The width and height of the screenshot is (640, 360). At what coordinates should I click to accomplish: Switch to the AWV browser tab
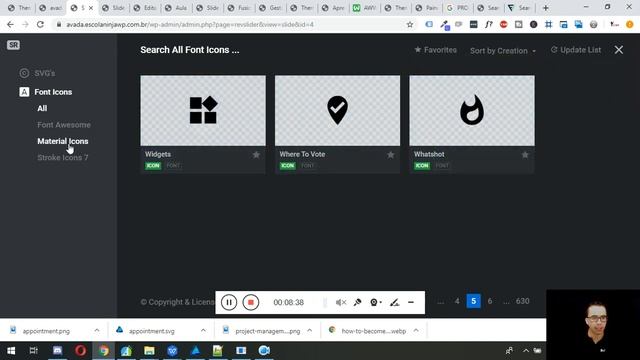tap(365, 8)
